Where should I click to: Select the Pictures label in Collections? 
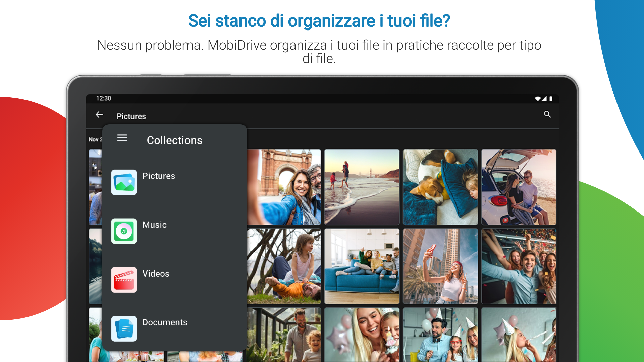pyautogui.click(x=159, y=176)
